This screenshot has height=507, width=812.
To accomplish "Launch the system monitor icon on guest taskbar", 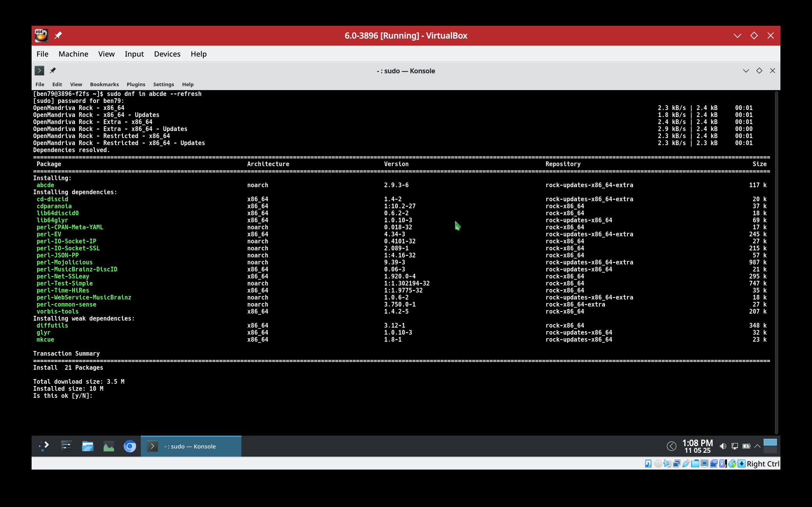I will [x=109, y=446].
